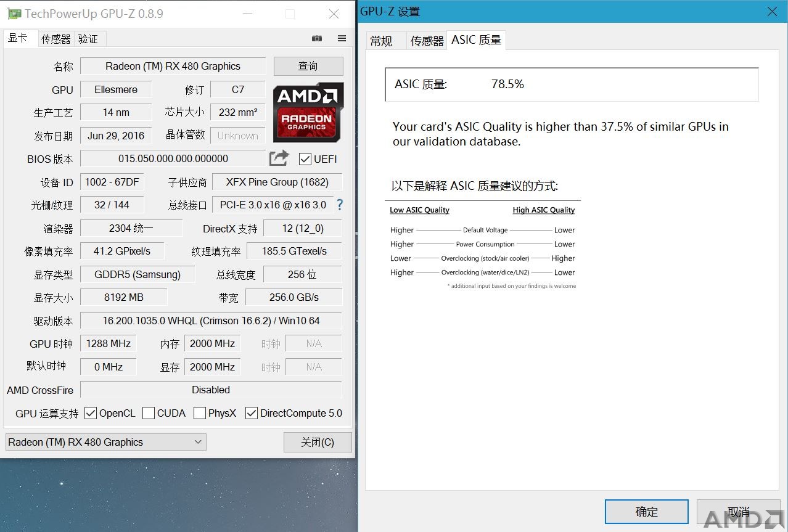Click the memory size field 8192 MB
The image size is (788, 532).
tap(124, 297)
